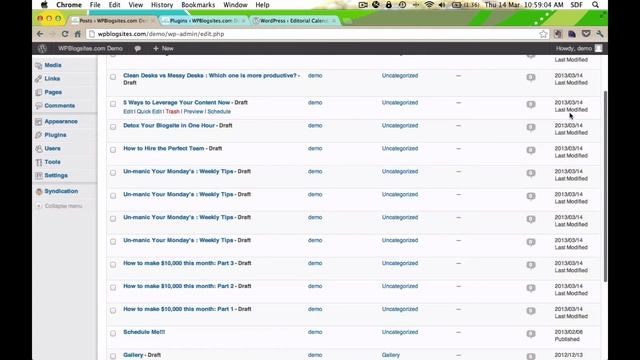Click demo author in Clean Desks row
Image resolution: width=640 pixels, height=360 pixels.
(315, 76)
